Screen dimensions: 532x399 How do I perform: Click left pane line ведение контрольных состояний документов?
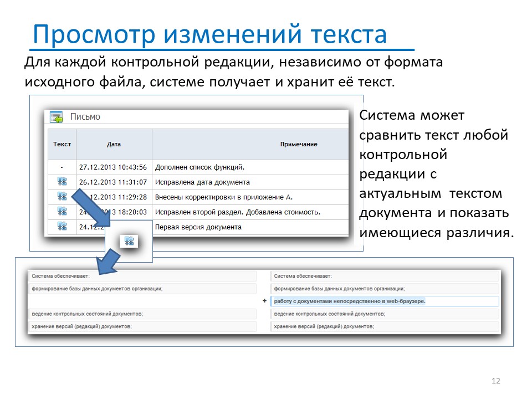click(142, 314)
